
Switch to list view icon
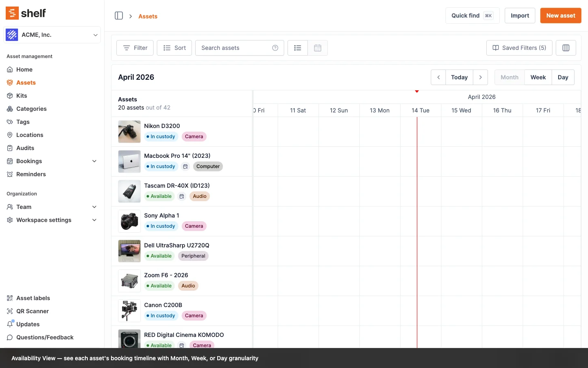point(298,48)
